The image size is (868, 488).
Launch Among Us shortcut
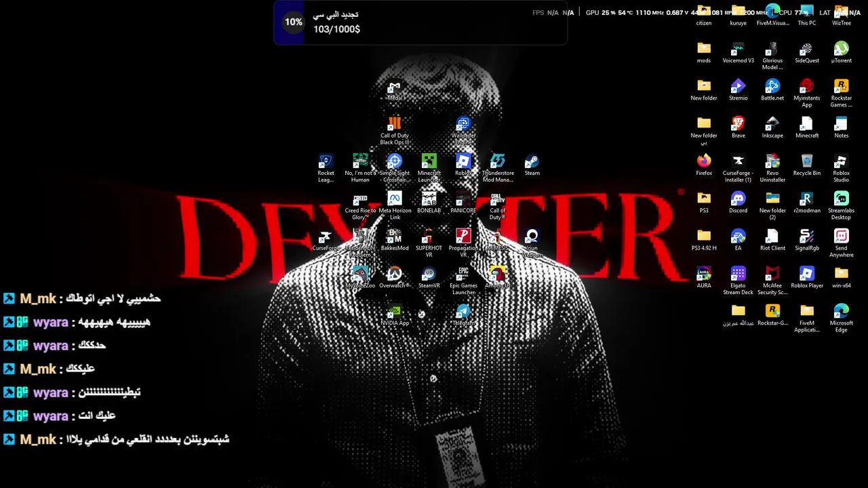pos(498,278)
